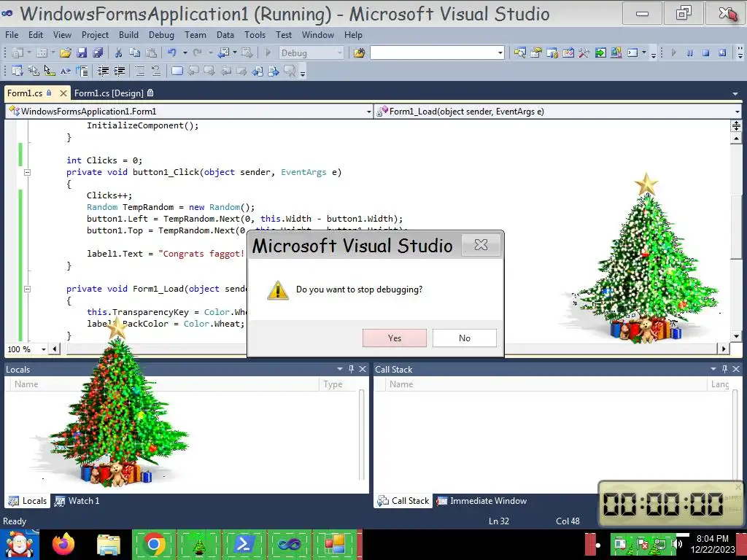This screenshot has width=747, height=560.
Task: Close the Form1.cs tab
Action: tap(63, 93)
